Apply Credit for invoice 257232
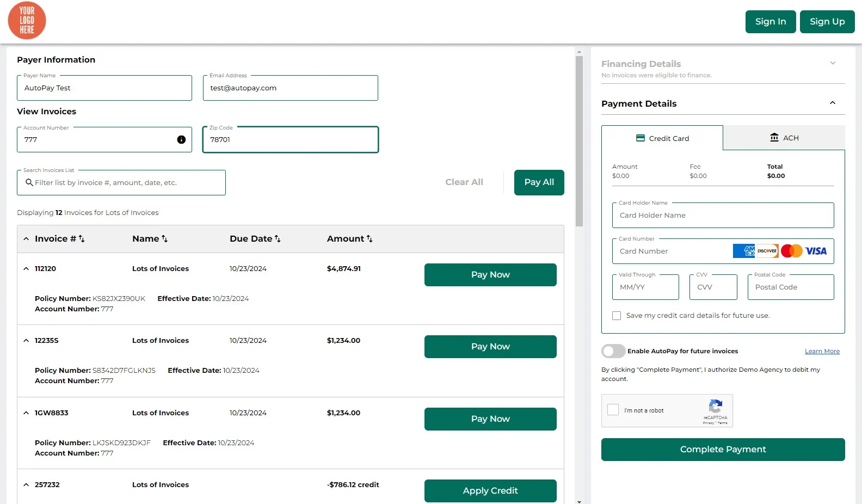 click(490, 491)
